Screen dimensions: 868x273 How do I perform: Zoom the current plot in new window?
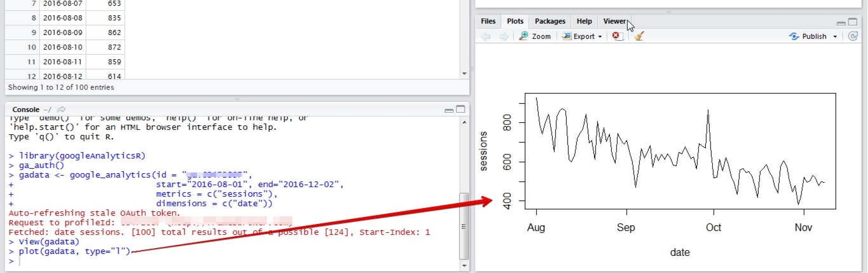[x=535, y=36]
